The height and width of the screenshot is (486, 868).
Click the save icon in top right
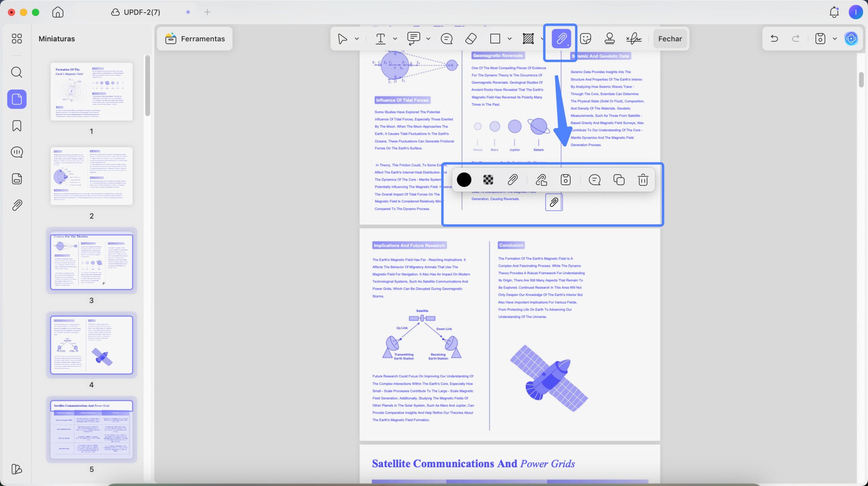tap(820, 39)
